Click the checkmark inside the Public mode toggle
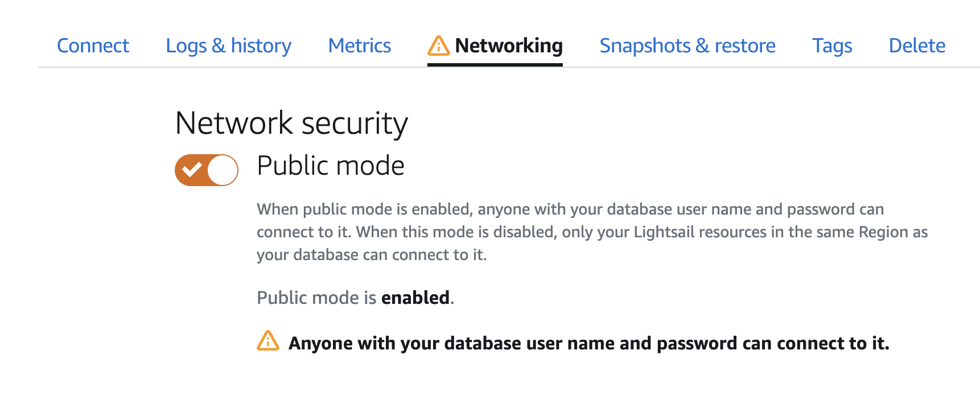 point(192,170)
